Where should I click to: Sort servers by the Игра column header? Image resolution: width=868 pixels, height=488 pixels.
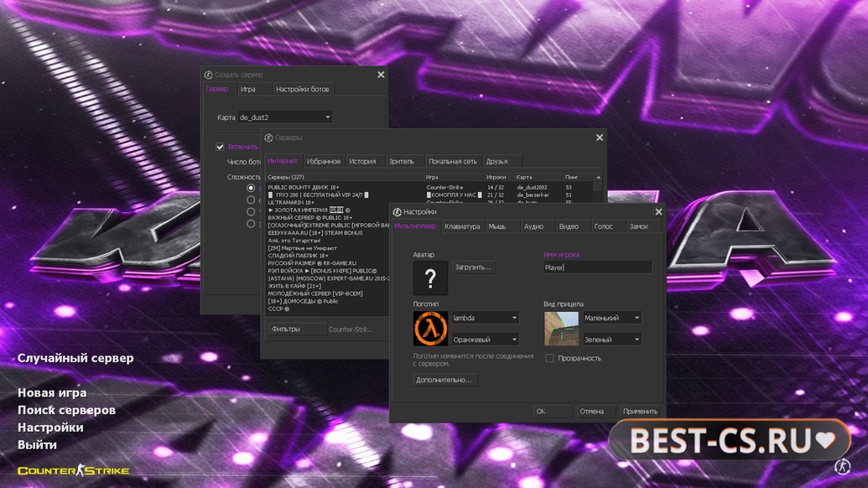coord(454,177)
